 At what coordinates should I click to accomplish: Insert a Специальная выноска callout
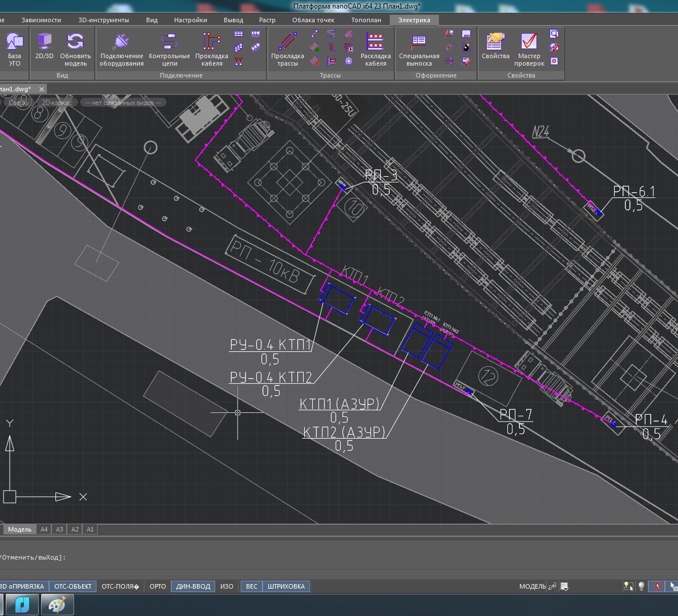[419, 48]
